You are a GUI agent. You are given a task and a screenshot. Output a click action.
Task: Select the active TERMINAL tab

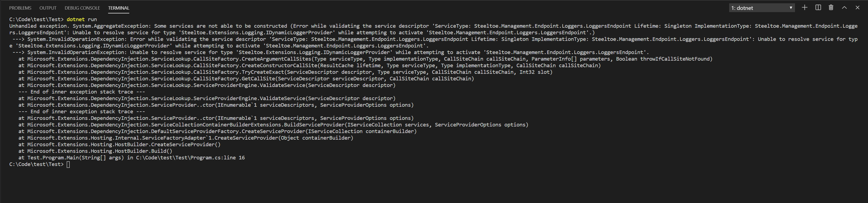point(118,8)
